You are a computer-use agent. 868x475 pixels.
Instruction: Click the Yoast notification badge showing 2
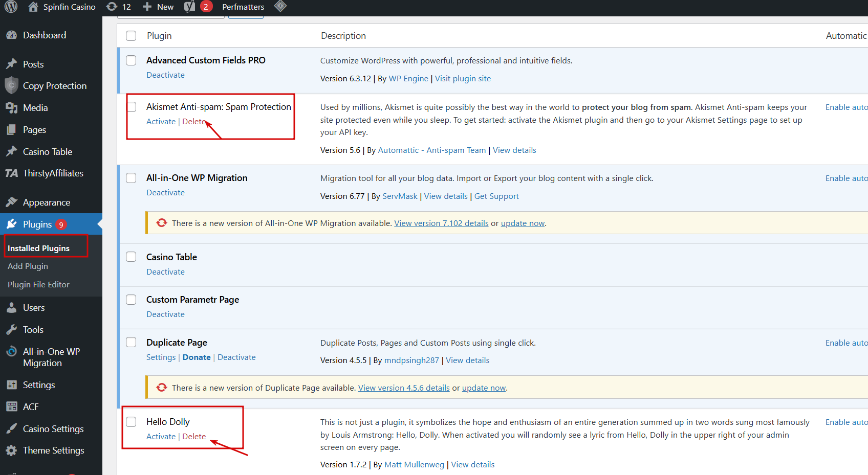206,7
